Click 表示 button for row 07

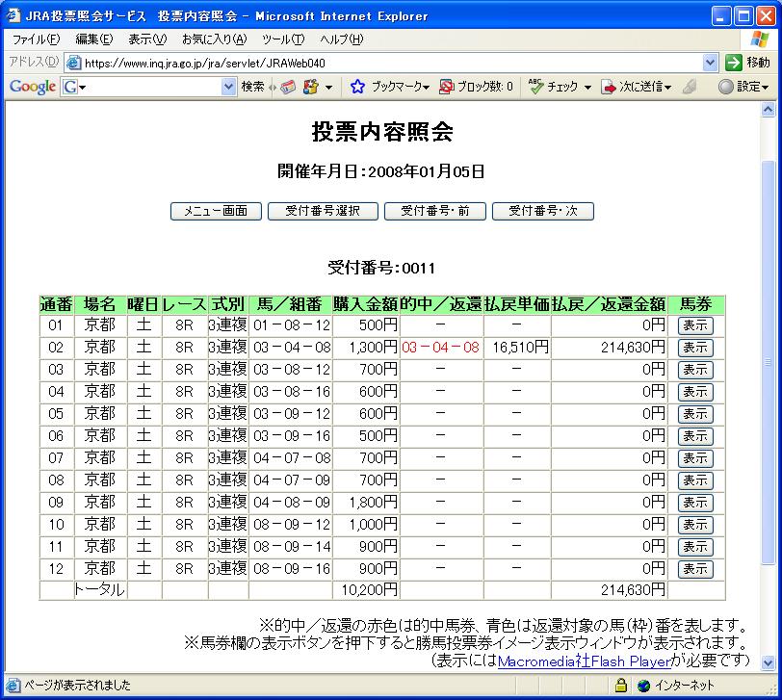click(695, 458)
